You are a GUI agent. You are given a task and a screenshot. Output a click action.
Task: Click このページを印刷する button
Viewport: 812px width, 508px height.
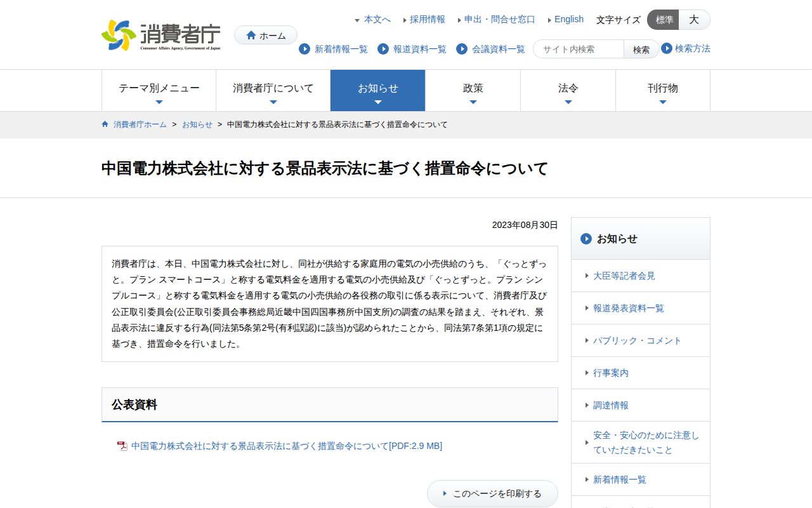(x=492, y=493)
